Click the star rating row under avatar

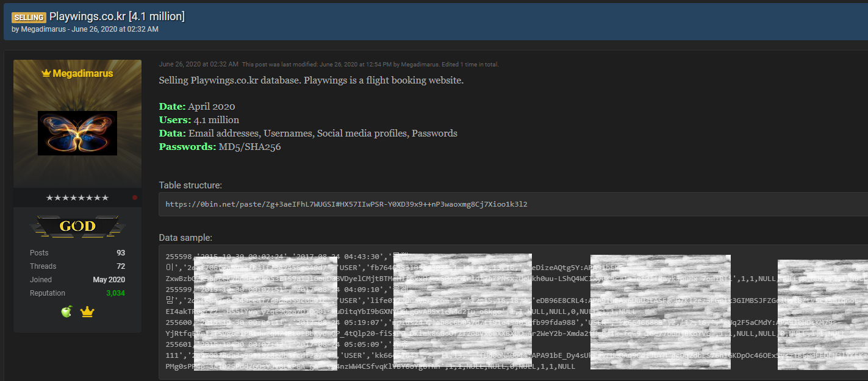tap(77, 198)
